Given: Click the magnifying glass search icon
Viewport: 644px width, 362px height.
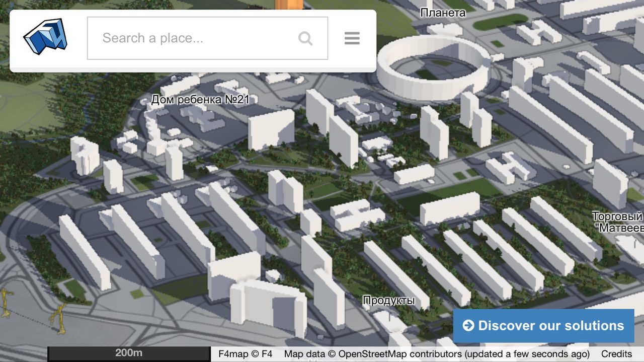Looking at the screenshot, I should [305, 38].
